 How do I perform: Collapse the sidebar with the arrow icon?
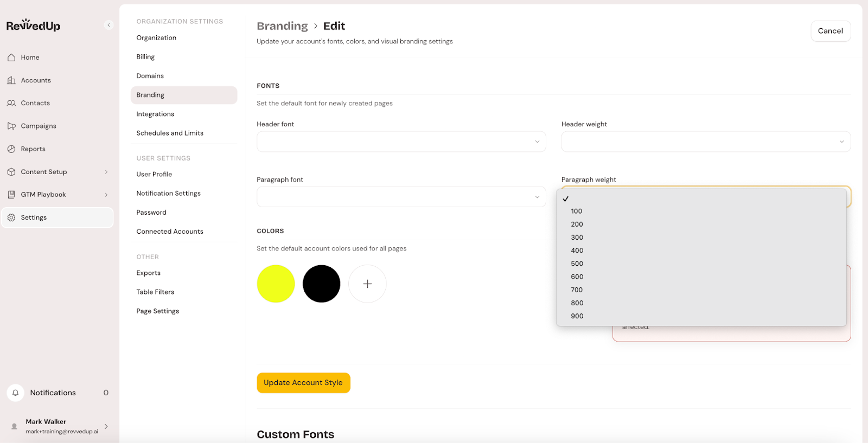pos(108,25)
